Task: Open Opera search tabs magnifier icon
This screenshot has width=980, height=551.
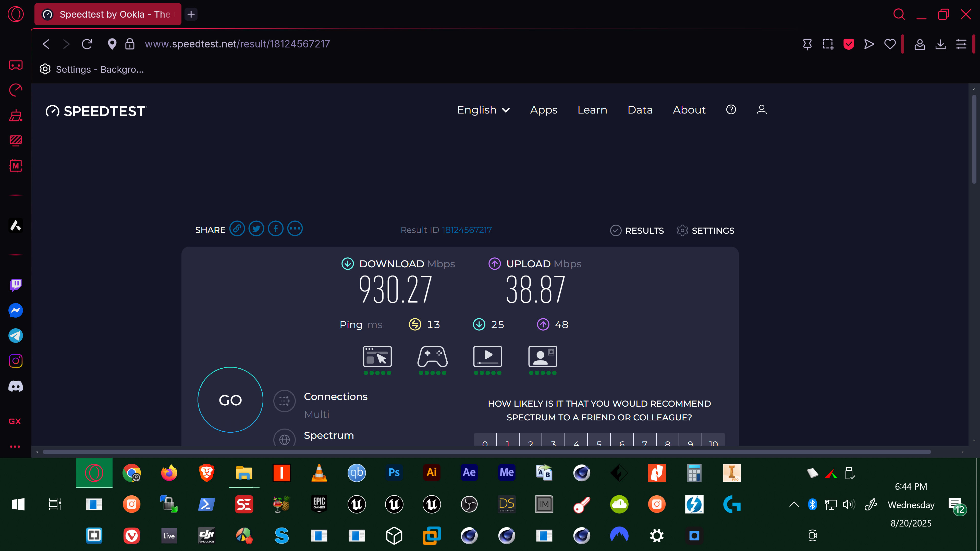Action: pos(899,15)
